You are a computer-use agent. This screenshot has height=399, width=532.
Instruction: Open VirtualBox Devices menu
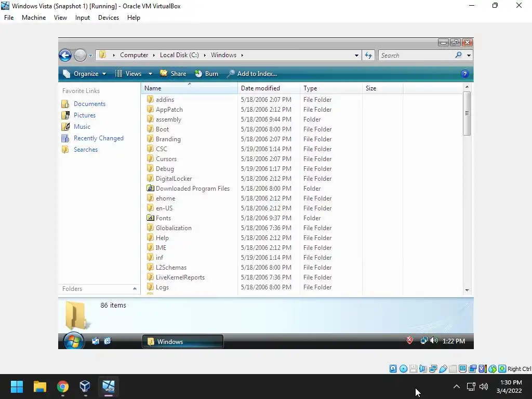pyautogui.click(x=109, y=18)
